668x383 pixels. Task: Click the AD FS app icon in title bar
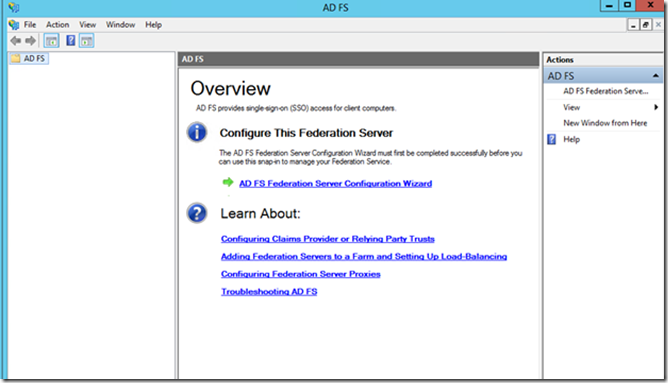coord(14,7)
